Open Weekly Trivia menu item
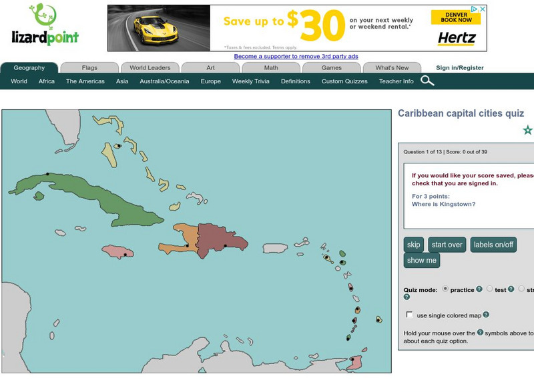534x392 pixels. point(251,81)
